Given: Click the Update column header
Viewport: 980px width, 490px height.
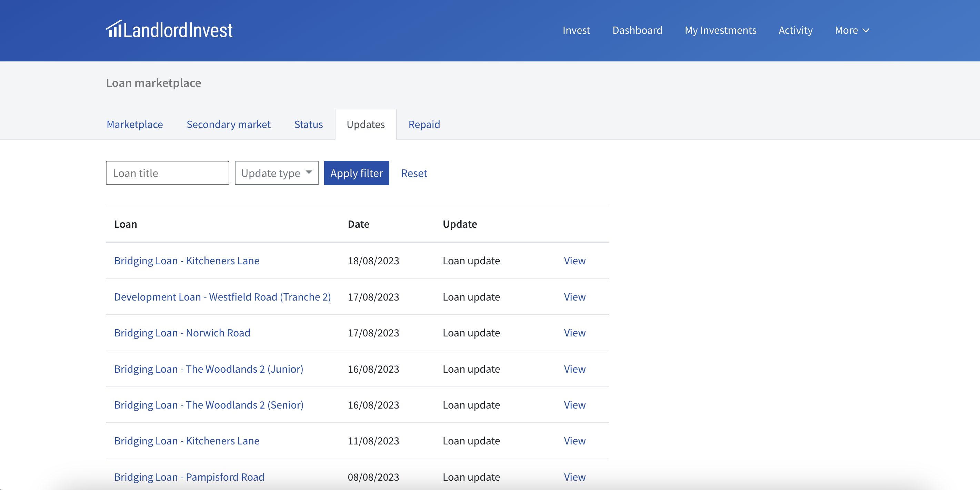Looking at the screenshot, I should [460, 224].
